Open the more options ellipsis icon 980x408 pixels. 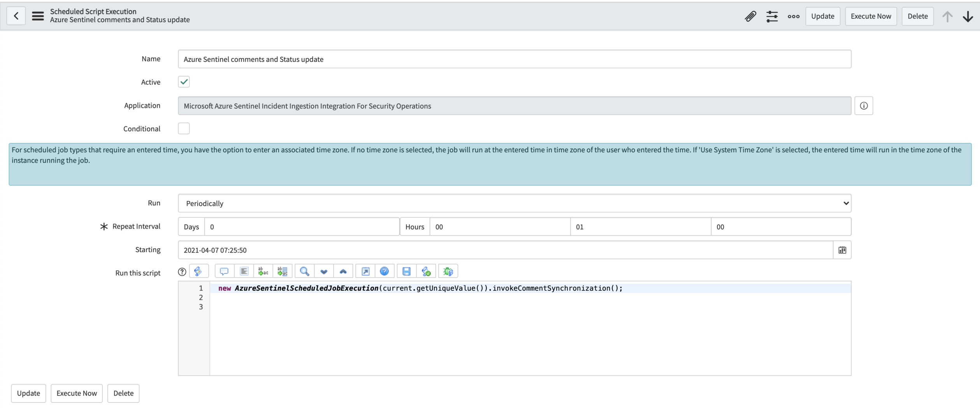pyautogui.click(x=793, y=16)
